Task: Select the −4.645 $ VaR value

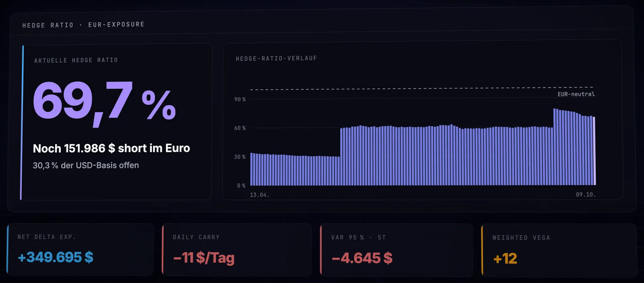Action: pyautogui.click(x=362, y=258)
